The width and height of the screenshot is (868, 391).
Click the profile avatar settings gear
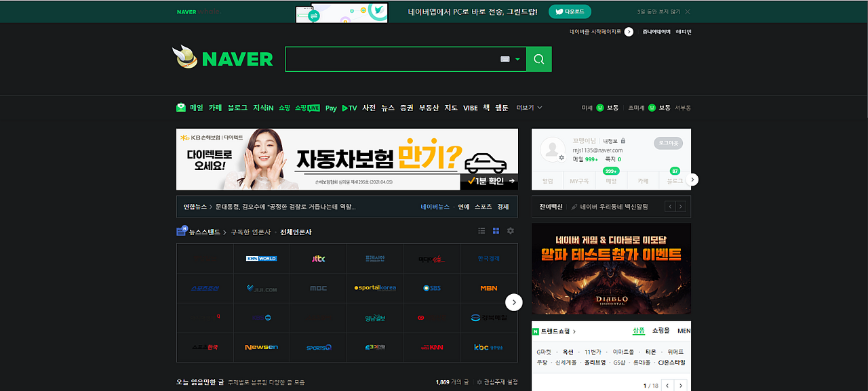click(561, 157)
